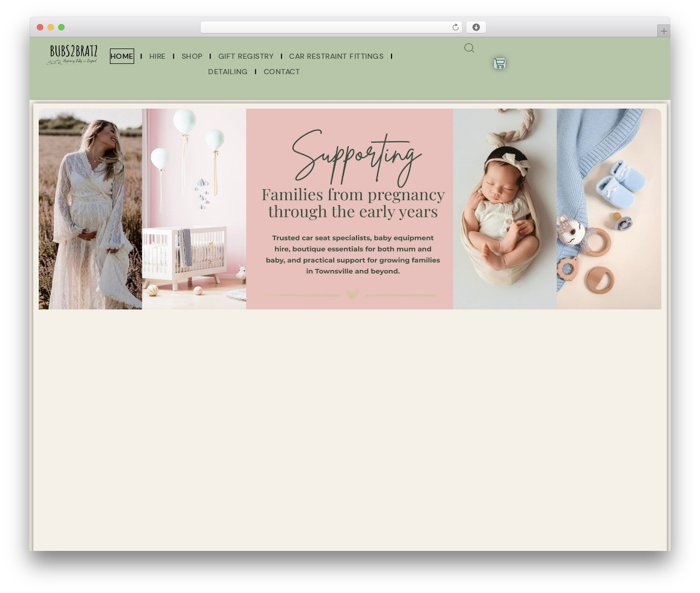Go to the SHOP page

192,56
